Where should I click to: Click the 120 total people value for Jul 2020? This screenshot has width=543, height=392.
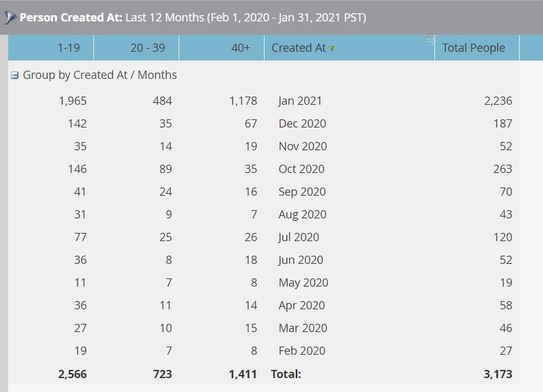[503, 237]
